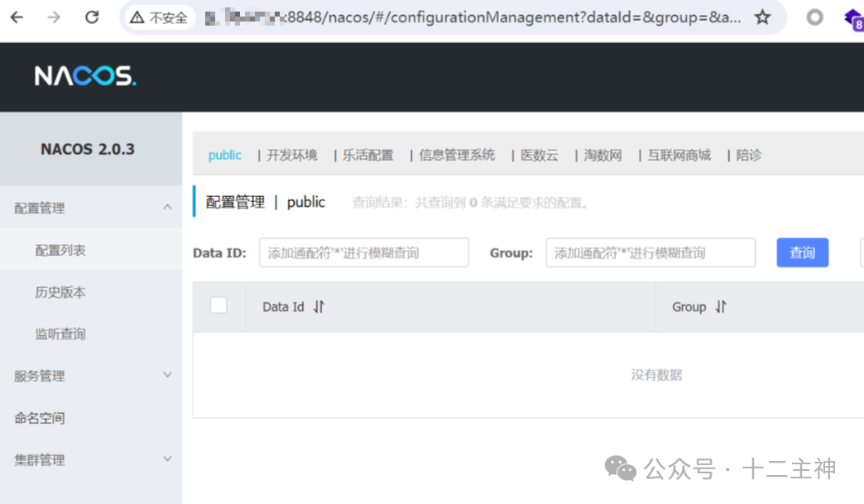Open 历史版本 in the sidebar
This screenshot has height=504, width=864.
coord(91,292)
